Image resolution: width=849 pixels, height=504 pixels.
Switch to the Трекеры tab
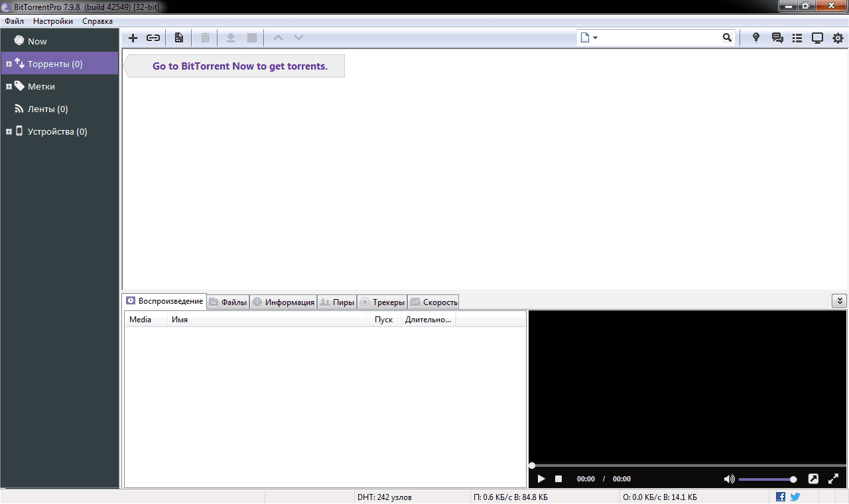[382, 302]
